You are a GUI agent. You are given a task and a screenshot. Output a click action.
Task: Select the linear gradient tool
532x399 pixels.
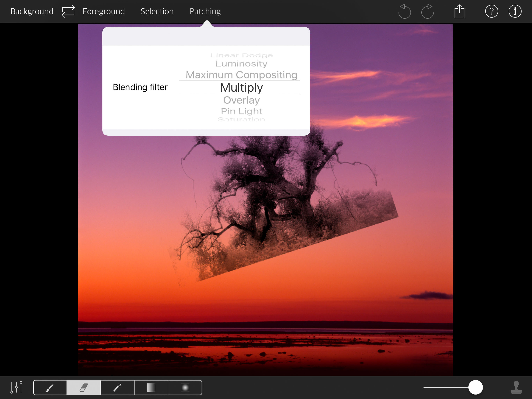(x=151, y=388)
